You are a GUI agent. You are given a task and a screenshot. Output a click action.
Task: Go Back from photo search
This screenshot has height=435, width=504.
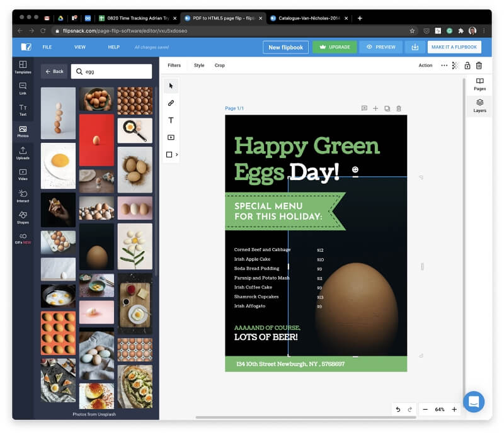(54, 71)
